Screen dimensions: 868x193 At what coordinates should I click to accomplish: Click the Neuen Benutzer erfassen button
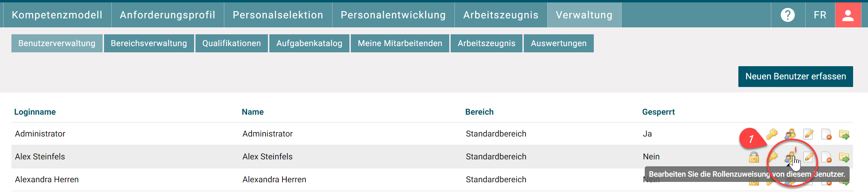click(796, 76)
